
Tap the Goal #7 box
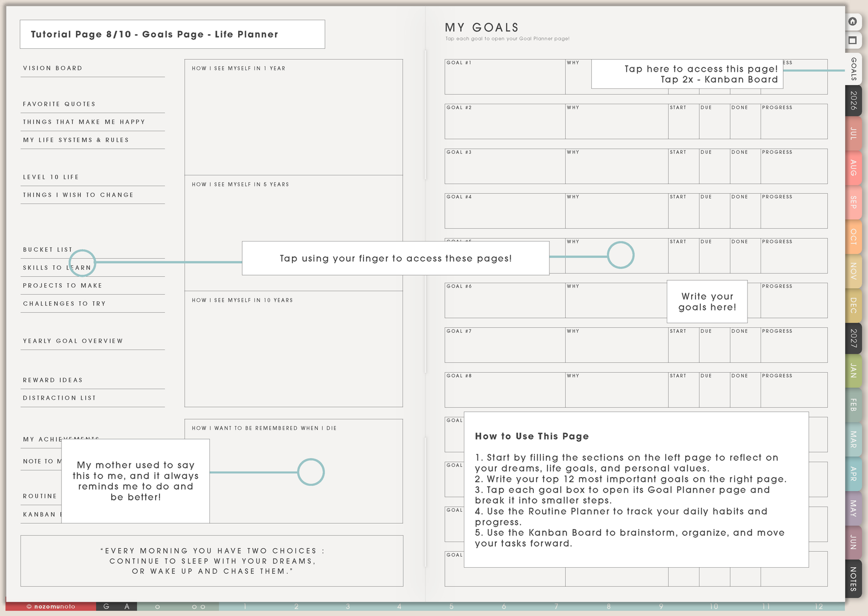(x=505, y=345)
